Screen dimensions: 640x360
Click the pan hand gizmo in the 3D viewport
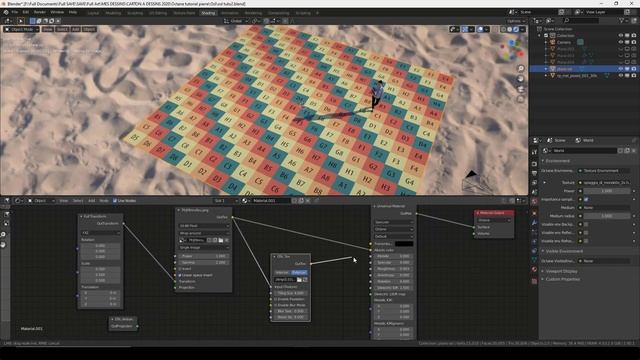point(521,79)
